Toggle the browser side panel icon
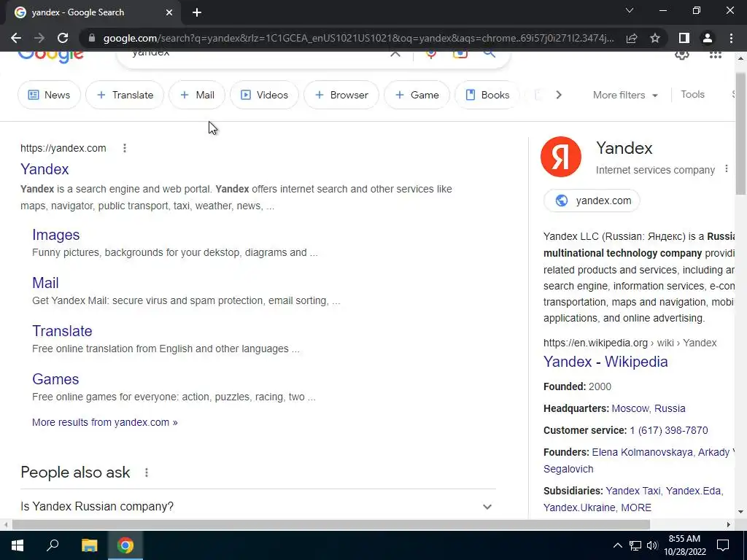The width and height of the screenshot is (747, 560). point(684,38)
